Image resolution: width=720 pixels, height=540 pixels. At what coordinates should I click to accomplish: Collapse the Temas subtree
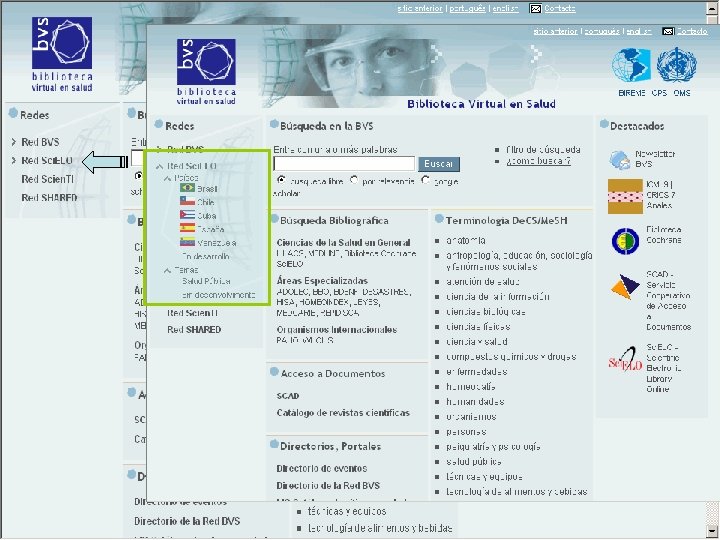[168, 270]
